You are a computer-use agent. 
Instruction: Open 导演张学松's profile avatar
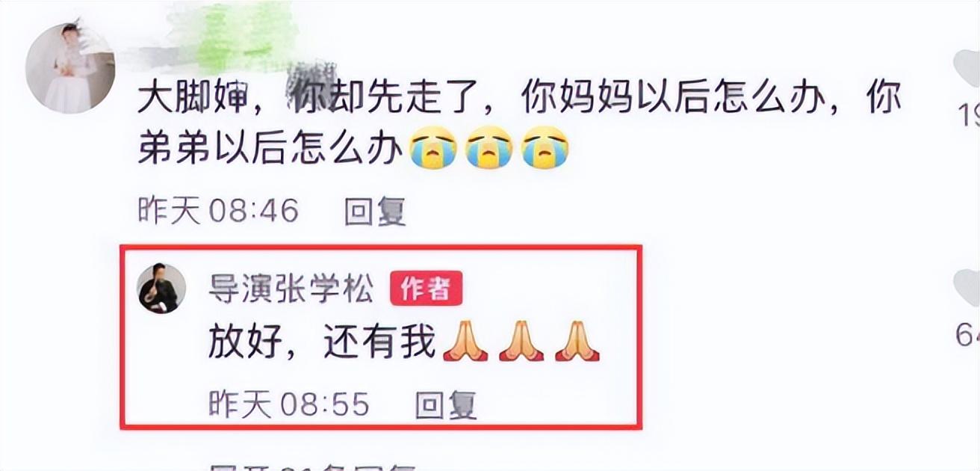click(x=161, y=289)
